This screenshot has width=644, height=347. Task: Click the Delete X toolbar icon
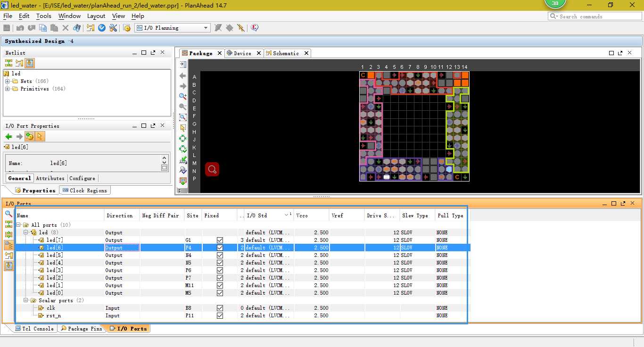tap(66, 28)
